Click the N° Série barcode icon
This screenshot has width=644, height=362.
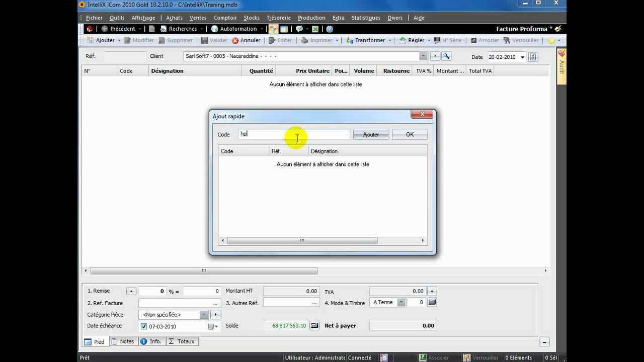pos(437,40)
